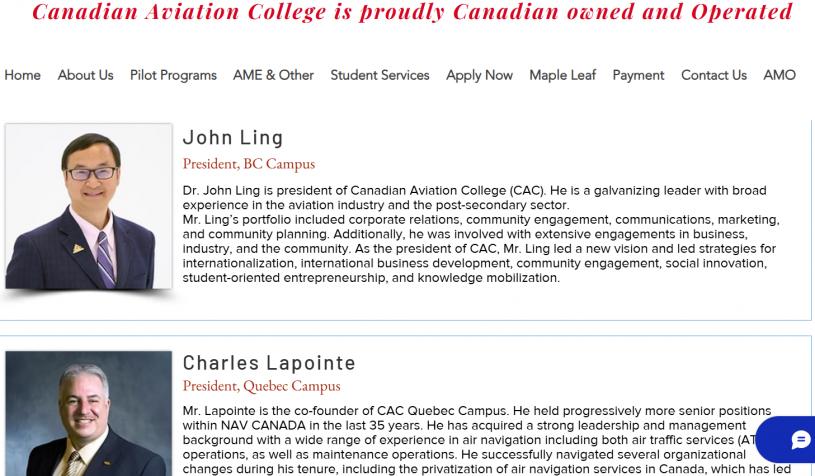The image size is (815, 476).
Task: Navigate to the Payment page
Action: [638, 75]
